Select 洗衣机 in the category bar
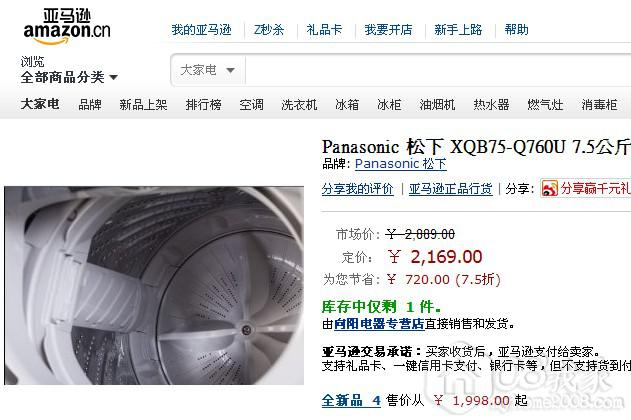This screenshot has height=420, width=631. 299,105
